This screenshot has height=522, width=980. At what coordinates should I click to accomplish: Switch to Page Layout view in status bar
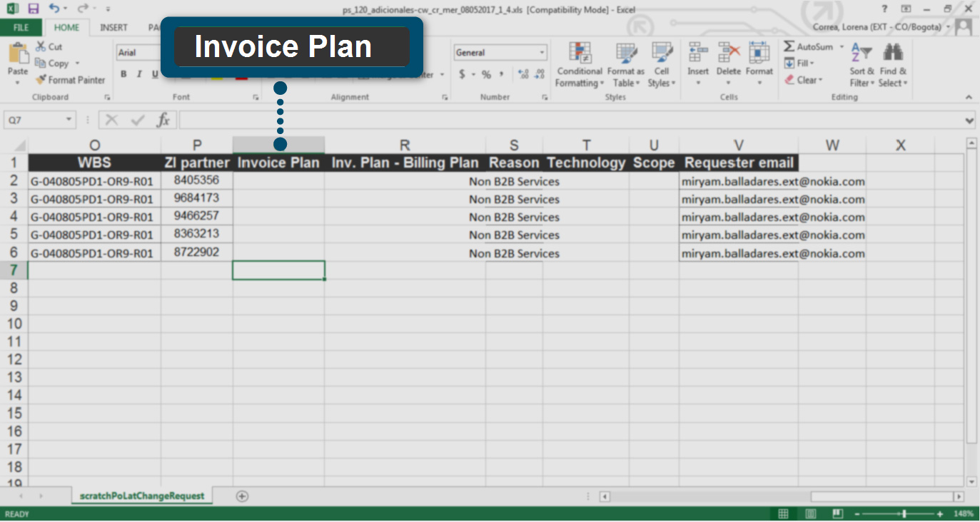click(810, 514)
